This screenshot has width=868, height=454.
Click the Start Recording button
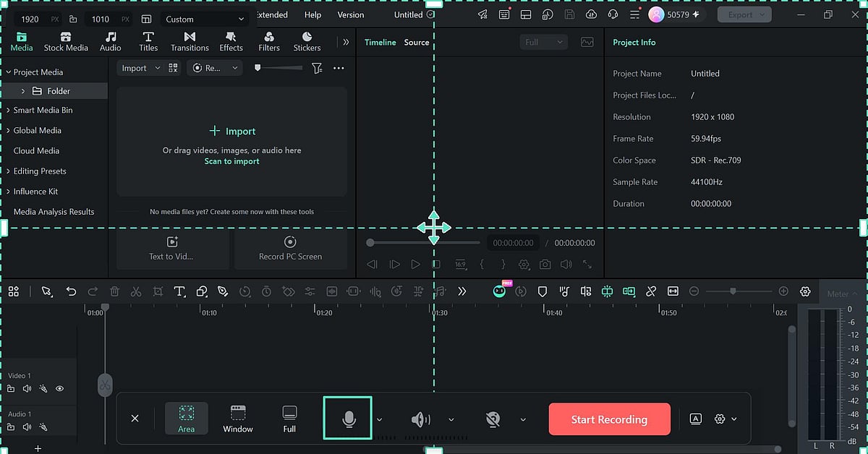click(609, 419)
